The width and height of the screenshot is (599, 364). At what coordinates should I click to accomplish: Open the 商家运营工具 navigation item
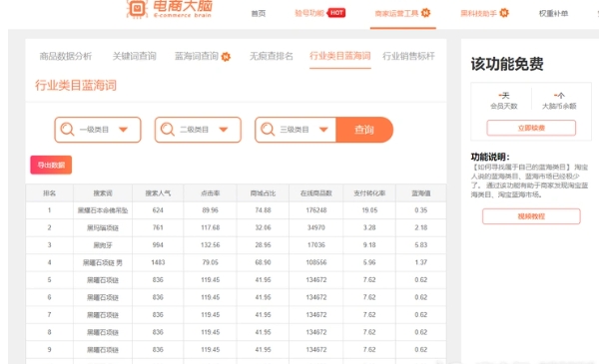(x=396, y=13)
